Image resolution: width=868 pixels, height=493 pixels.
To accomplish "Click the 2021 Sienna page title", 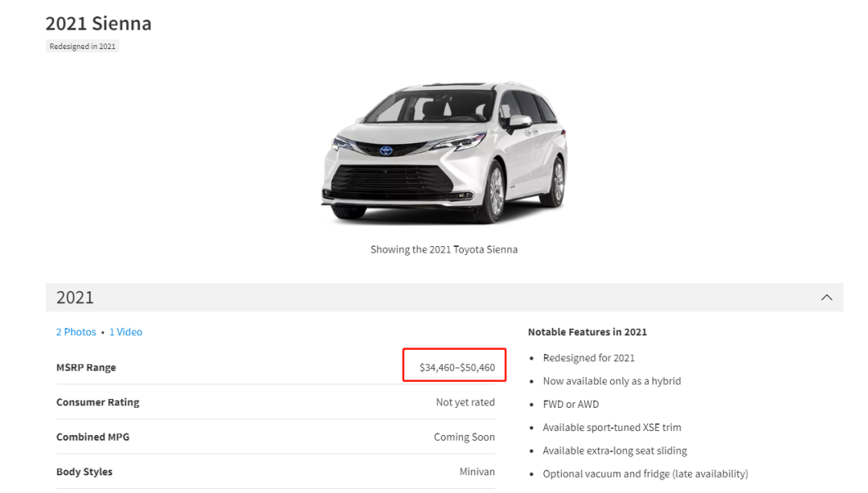I will [x=98, y=23].
